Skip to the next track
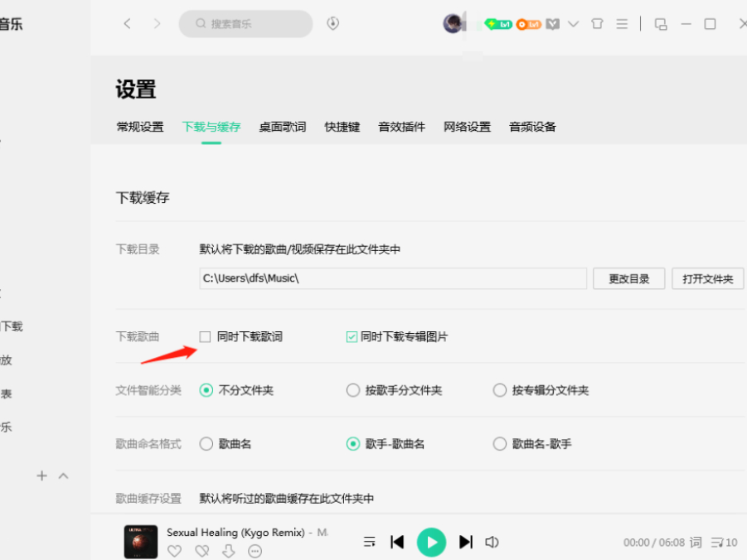747x560 pixels. (466, 542)
